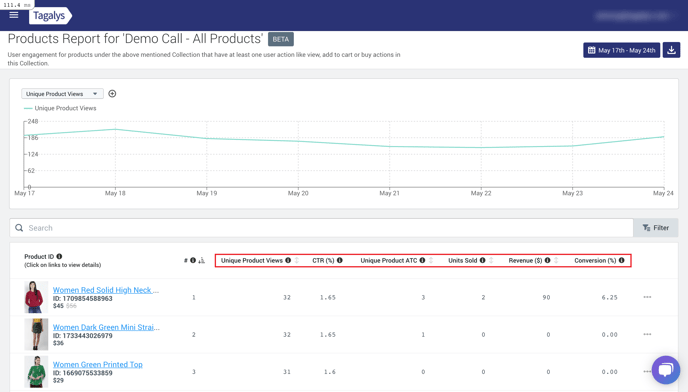Open date range May 17th - May 24th
688x392 pixels.
(621, 50)
